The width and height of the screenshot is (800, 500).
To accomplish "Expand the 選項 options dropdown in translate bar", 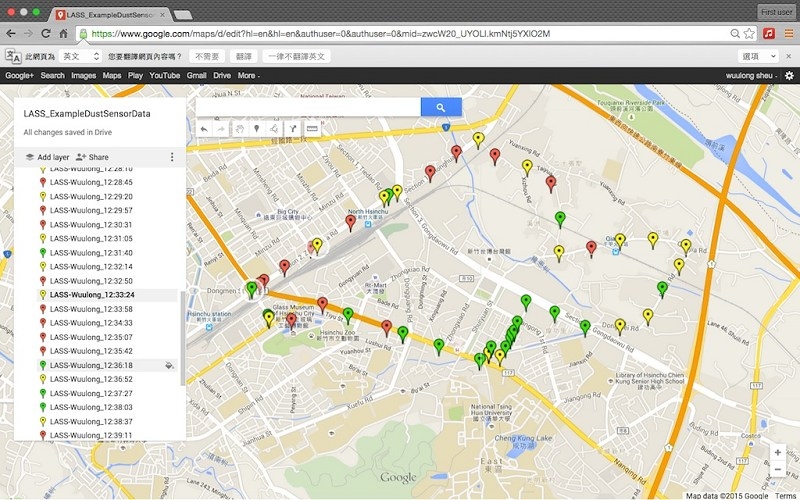I will pos(759,57).
